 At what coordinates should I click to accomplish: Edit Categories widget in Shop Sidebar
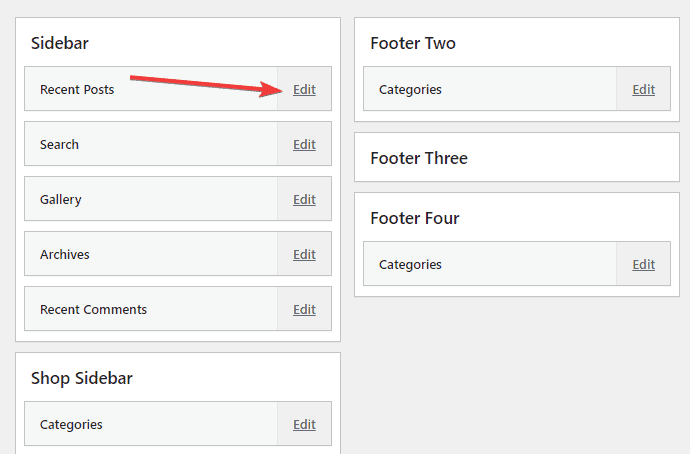304,425
